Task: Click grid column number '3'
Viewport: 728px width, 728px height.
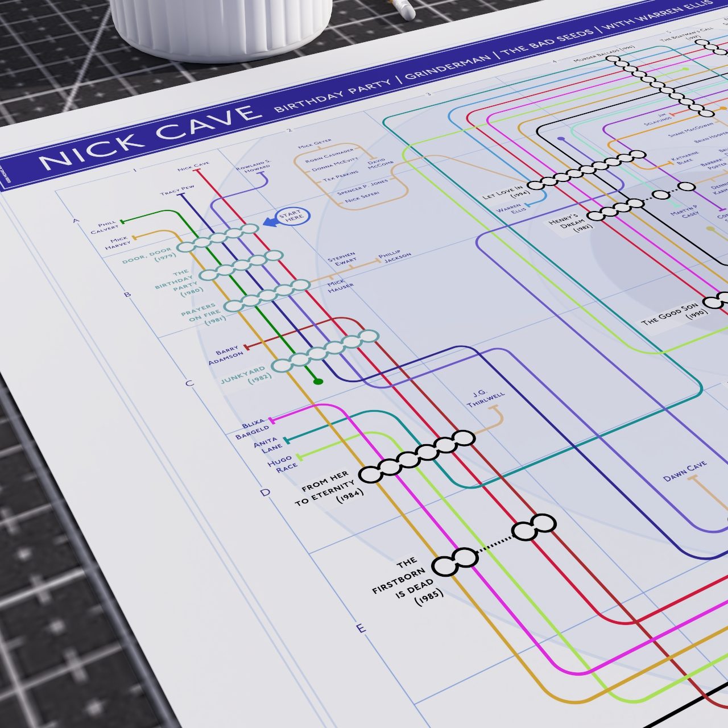Action: pos(428,94)
